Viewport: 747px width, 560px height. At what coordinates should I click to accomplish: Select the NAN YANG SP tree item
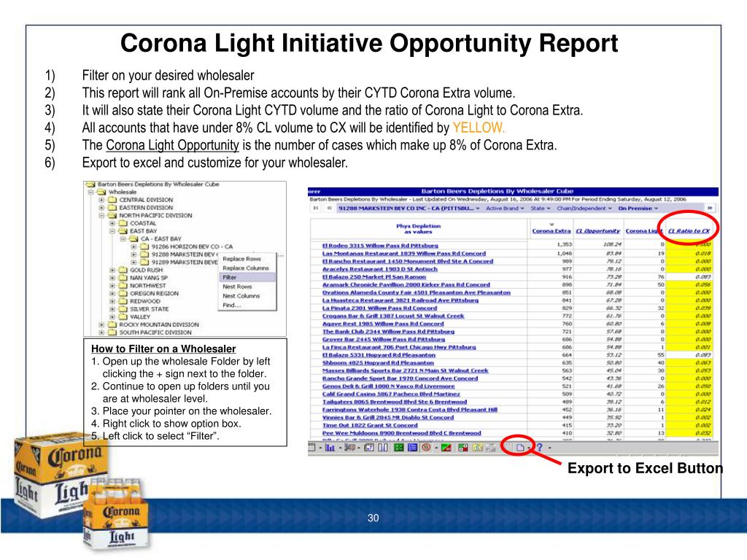coord(149,278)
